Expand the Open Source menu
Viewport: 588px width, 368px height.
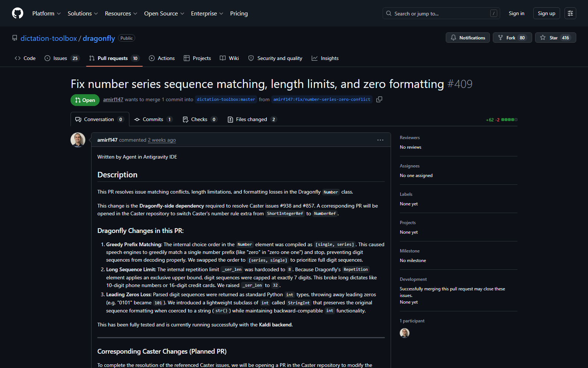(x=164, y=13)
